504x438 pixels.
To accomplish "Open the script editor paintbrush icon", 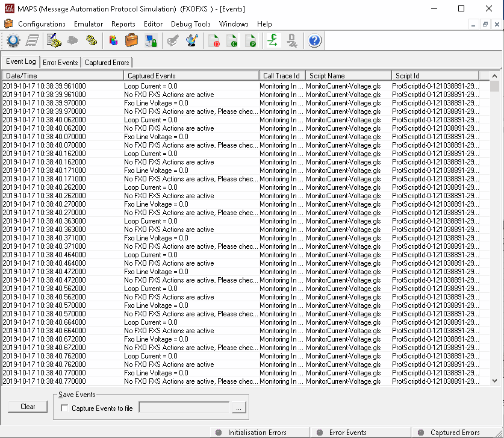I will 192,41.
